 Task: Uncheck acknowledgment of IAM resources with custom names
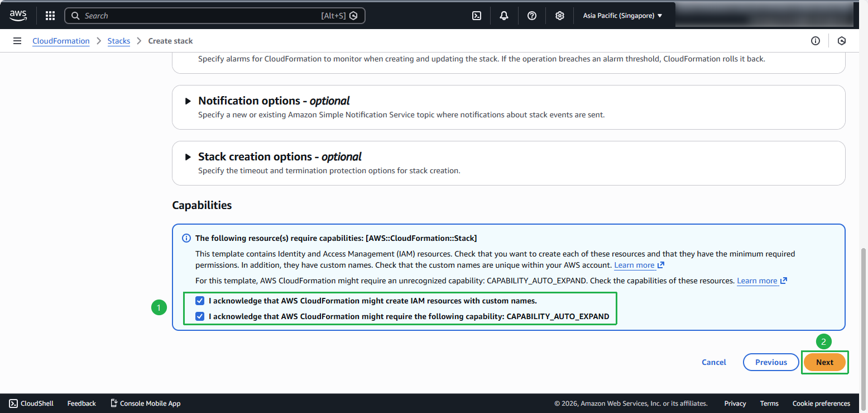point(200,301)
